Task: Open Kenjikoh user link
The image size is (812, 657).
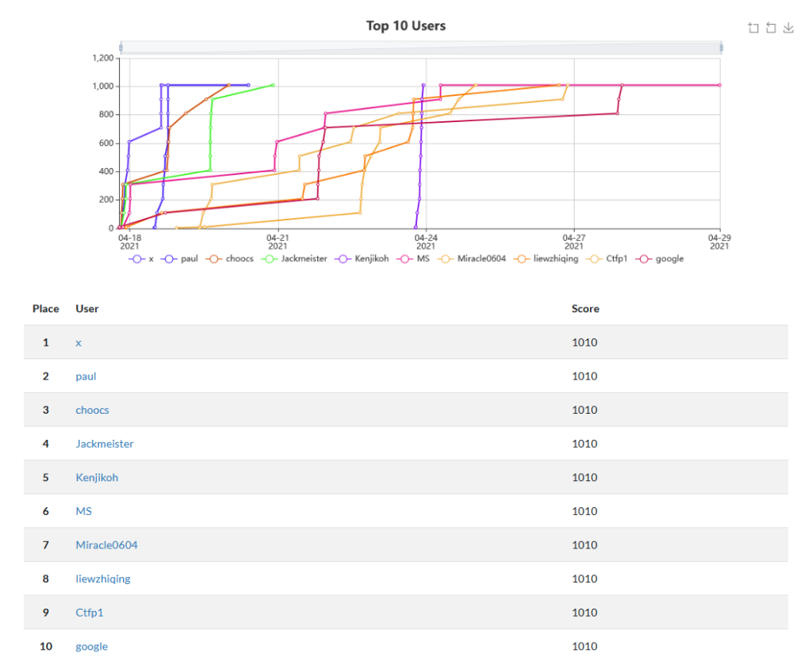Action: point(97,477)
